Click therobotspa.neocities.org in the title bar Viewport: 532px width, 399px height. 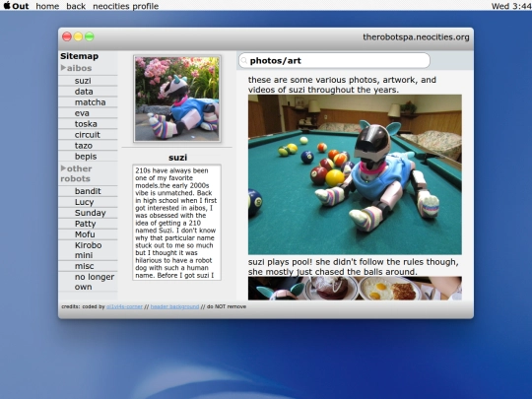tap(416, 37)
